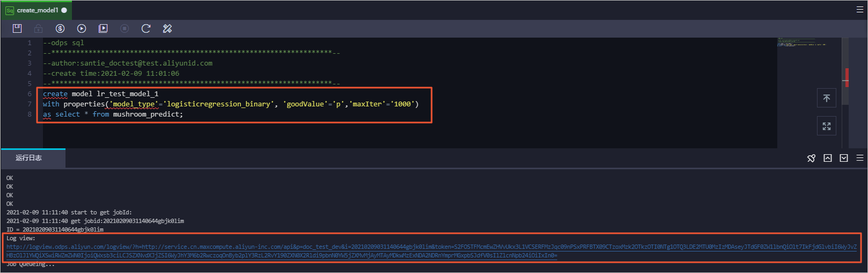
Task: Click the pin icon in the log panel
Action: point(812,158)
